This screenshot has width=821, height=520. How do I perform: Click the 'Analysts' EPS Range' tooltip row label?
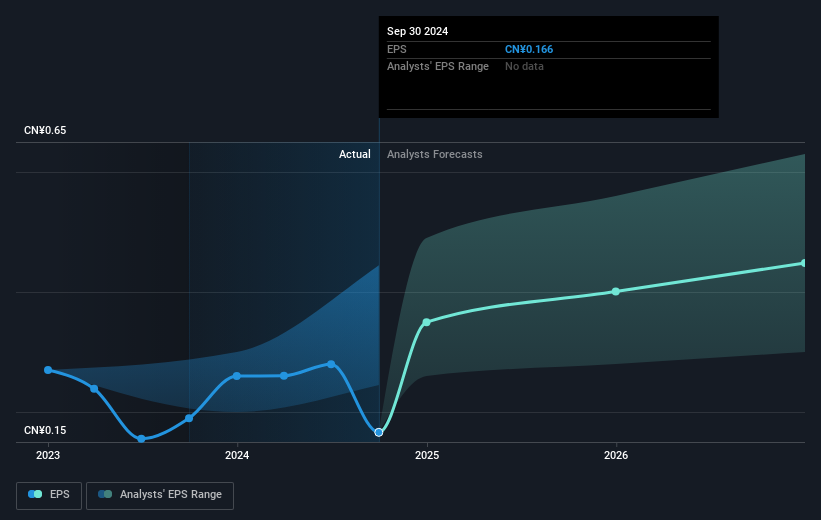(438, 67)
